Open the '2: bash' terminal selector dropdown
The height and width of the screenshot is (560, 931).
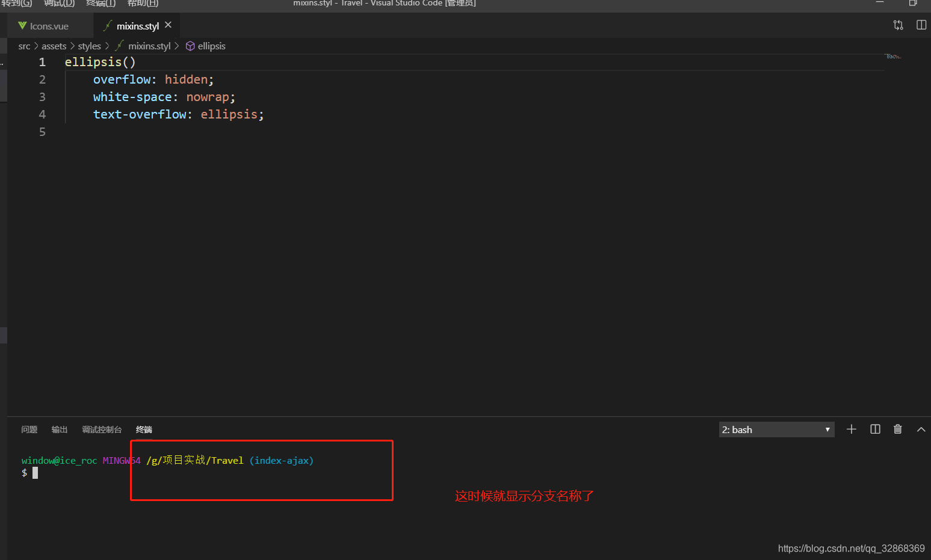pyautogui.click(x=776, y=429)
